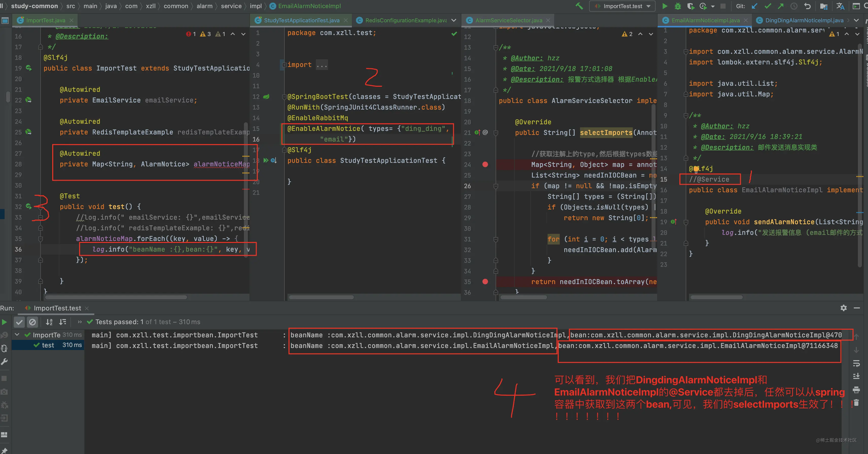Viewport: 868px width, 454px height.
Task: Click the pin tab icon in Run sidebar
Action: click(4, 450)
